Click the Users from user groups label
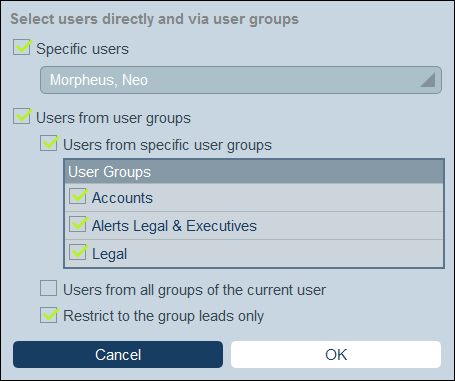 (x=113, y=118)
